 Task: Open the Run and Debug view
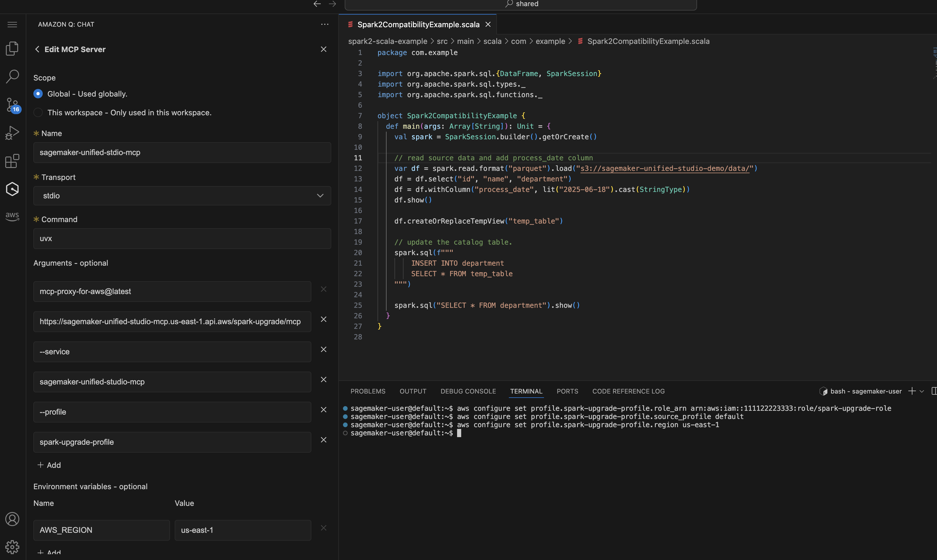point(12,133)
